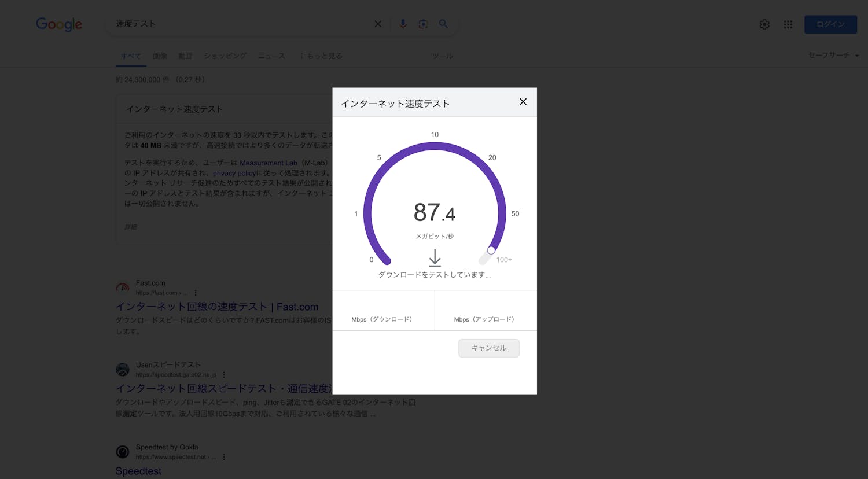This screenshot has width=868, height=479.
Task: Click the キャンセル button
Action: 489,348
